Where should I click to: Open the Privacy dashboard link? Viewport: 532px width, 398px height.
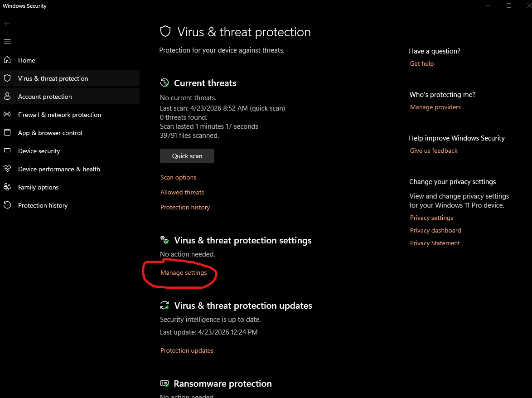[x=435, y=230]
